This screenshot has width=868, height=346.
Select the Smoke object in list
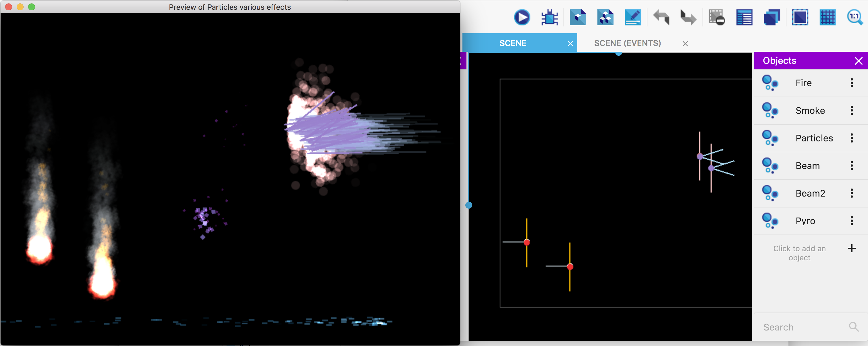click(810, 111)
